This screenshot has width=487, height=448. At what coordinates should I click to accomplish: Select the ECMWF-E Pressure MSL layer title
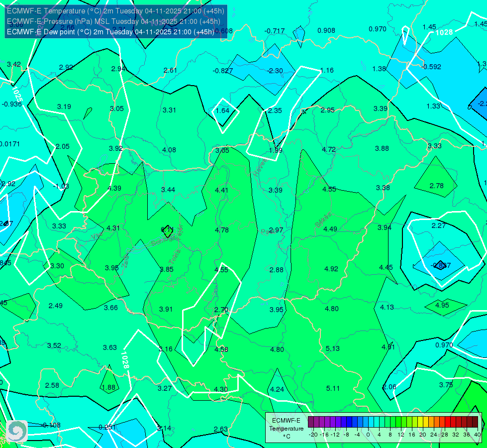pyautogui.click(x=113, y=21)
